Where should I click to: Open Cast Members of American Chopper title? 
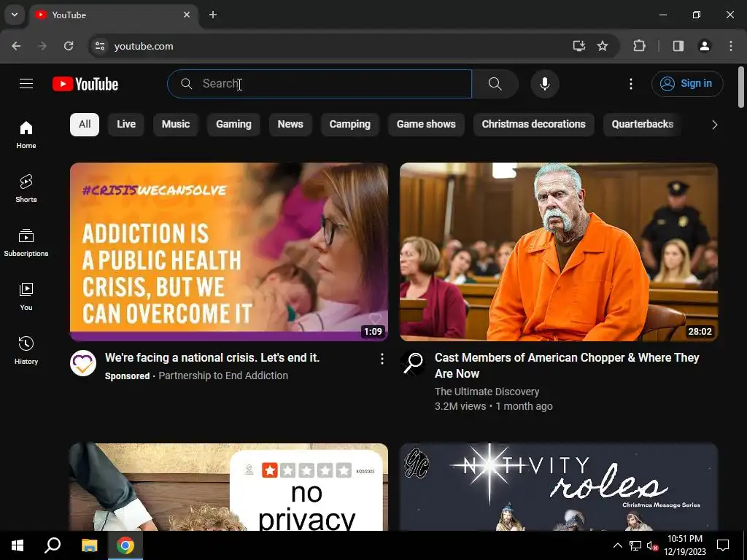[567, 366]
